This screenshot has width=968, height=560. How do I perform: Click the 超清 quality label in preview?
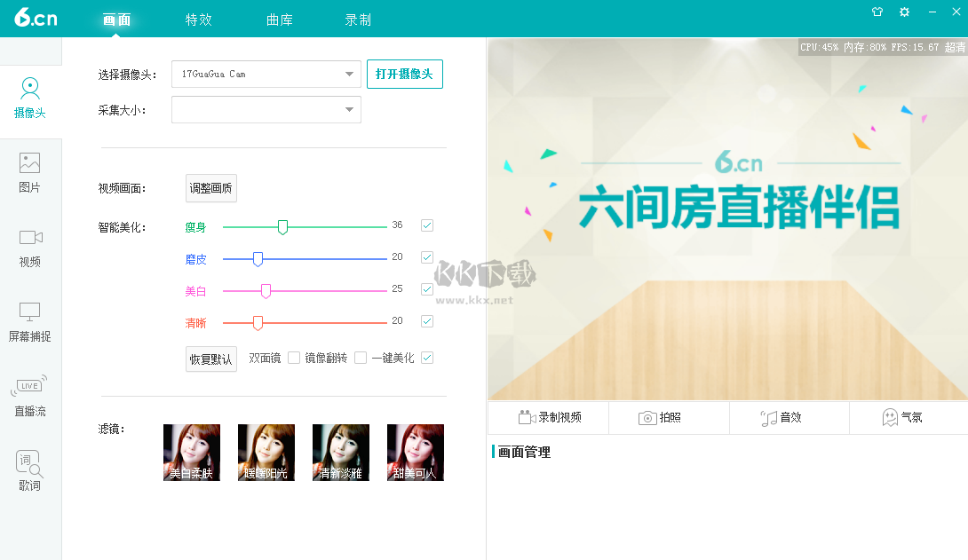(x=955, y=48)
